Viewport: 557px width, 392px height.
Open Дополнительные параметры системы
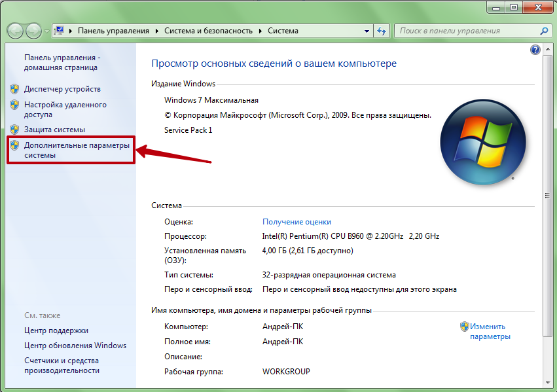coord(77,151)
